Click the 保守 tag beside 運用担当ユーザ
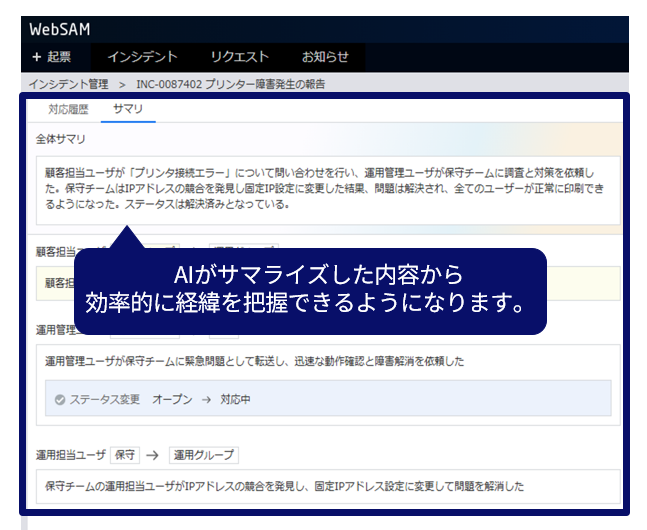This screenshot has width=647, height=530. tap(126, 455)
